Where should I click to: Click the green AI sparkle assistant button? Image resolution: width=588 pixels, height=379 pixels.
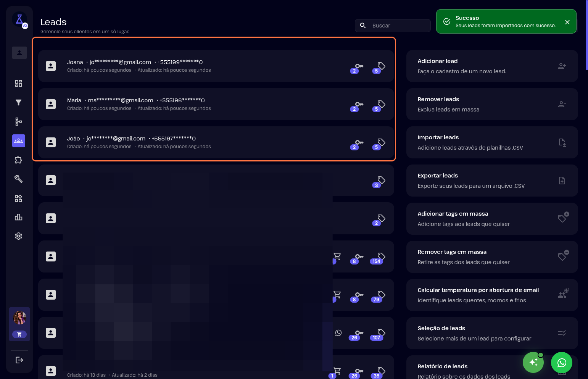(533, 363)
